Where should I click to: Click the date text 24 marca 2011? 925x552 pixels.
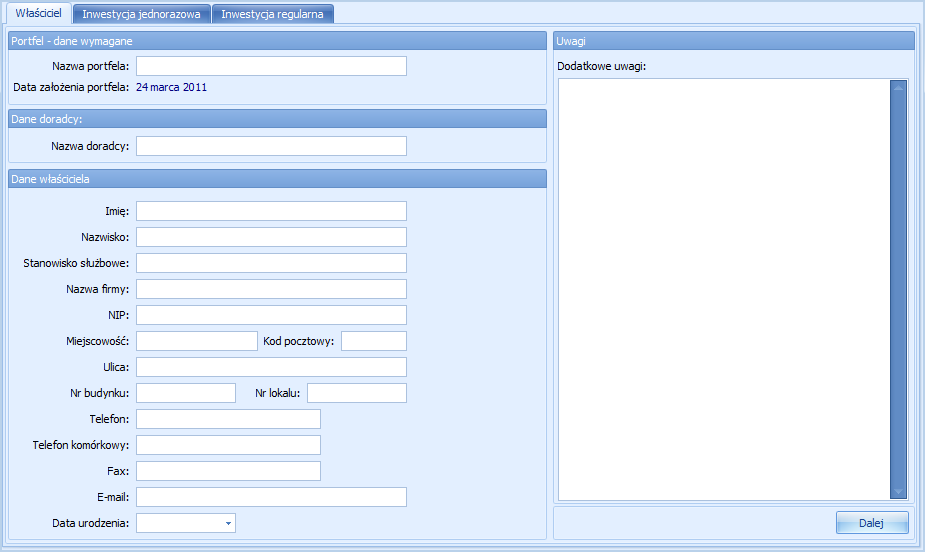coord(172,87)
